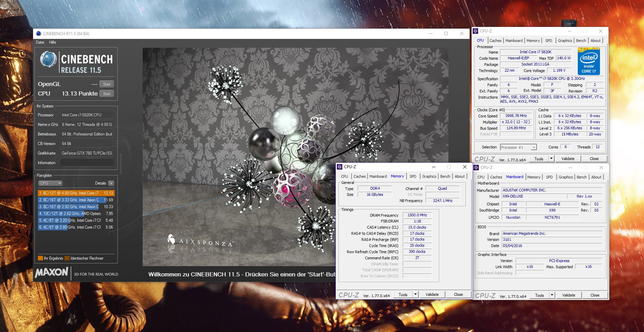Switch to Memory tab in top CPU-Z window
644x332 pixels.
pyautogui.click(x=533, y=41)
